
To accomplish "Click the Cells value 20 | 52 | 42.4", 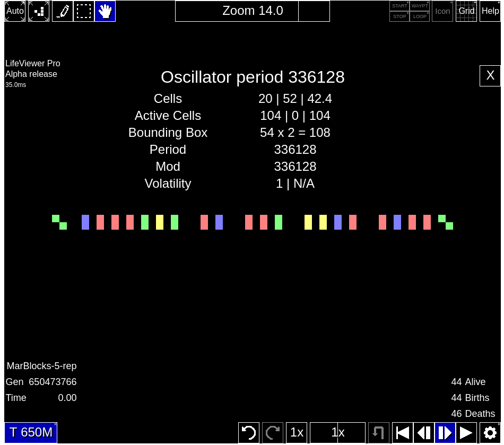I will point(295,99).
